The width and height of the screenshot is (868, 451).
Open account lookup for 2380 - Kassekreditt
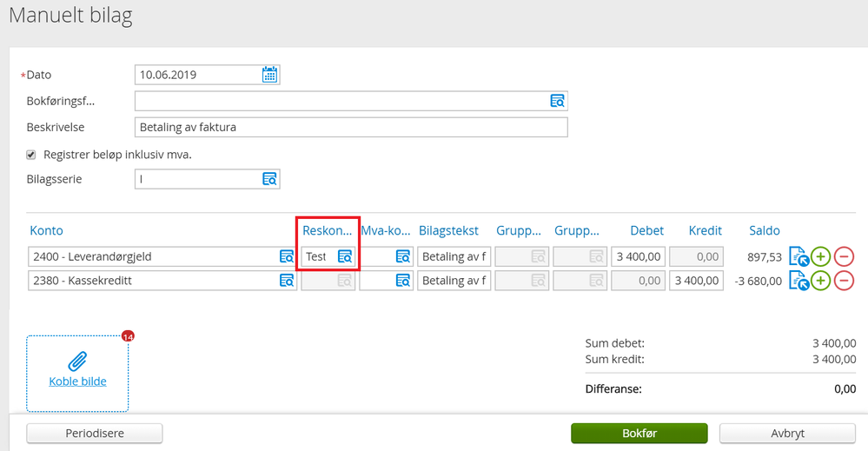[287, 281]
